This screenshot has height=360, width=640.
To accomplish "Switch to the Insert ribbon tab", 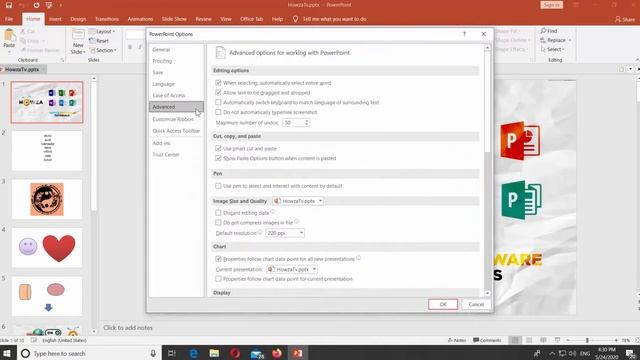I will (x=55, y=19).
